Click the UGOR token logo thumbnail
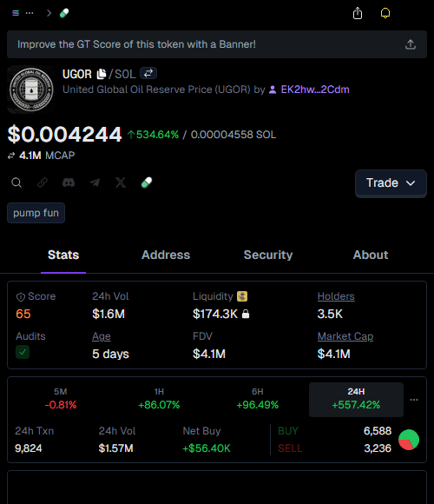Image resolution: width=434 pixels, height=504 pixels. [31, 90]
